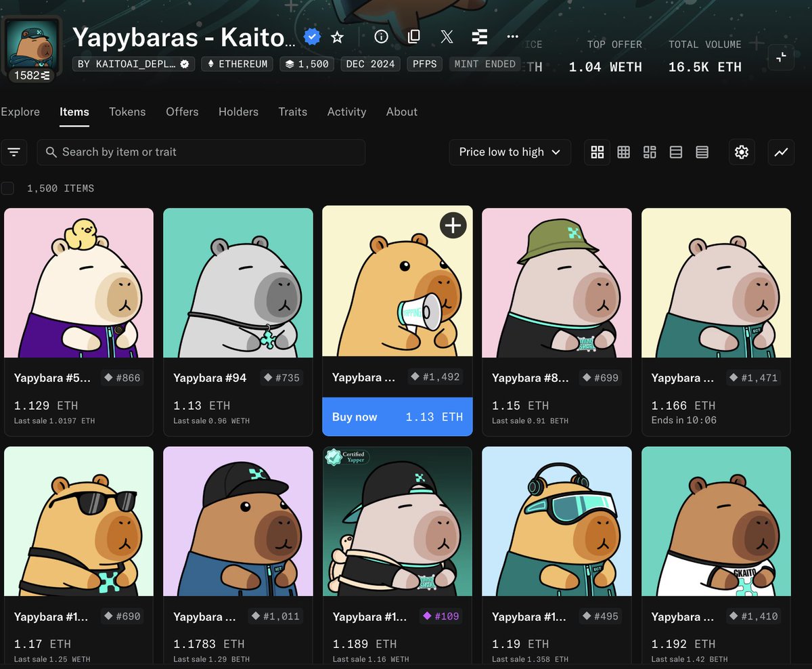The image size is (812, 669).
Task: Focus the Search by item or trait field
Action: click(201, 152)
